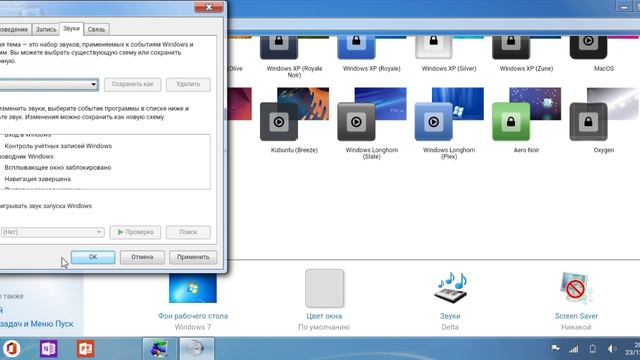Click the Отмена button

(x=142, y=257)
